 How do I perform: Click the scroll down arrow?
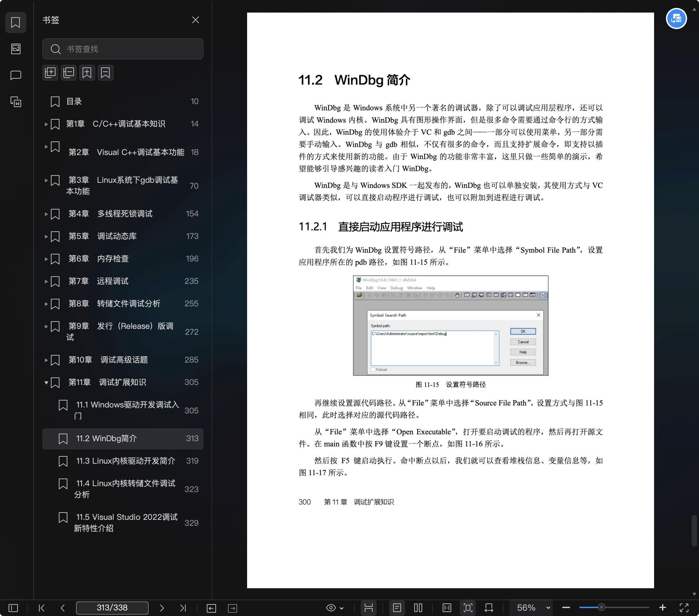point(694,595)
